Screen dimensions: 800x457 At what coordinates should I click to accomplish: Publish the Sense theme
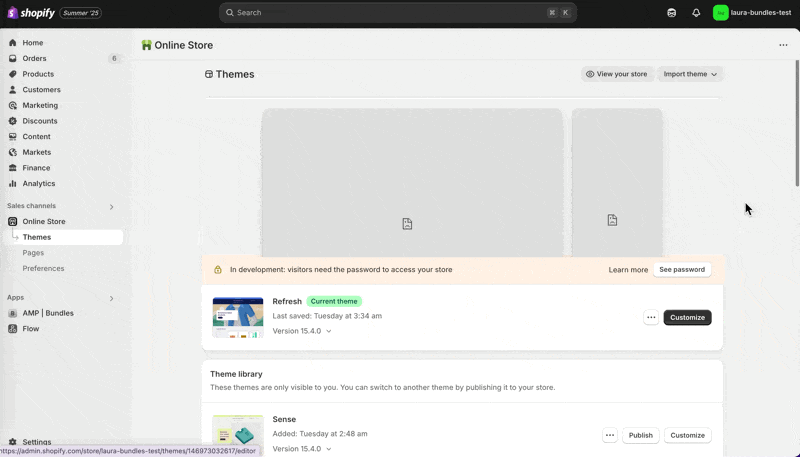640,436
